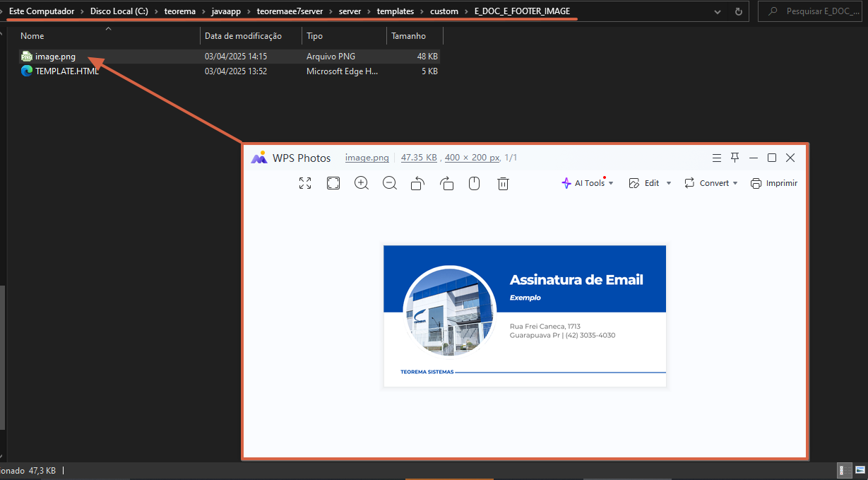Image resolution: width=868 pixels, height=480 pixels.
Task: Expand the AI Tools dropdown
Action: coord(588,183)
